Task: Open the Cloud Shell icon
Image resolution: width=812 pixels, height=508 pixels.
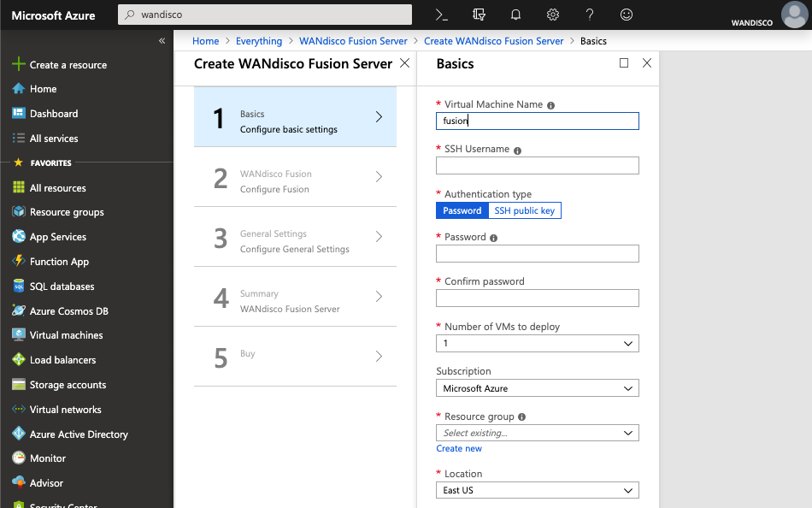Action: (x=441, y=15)
